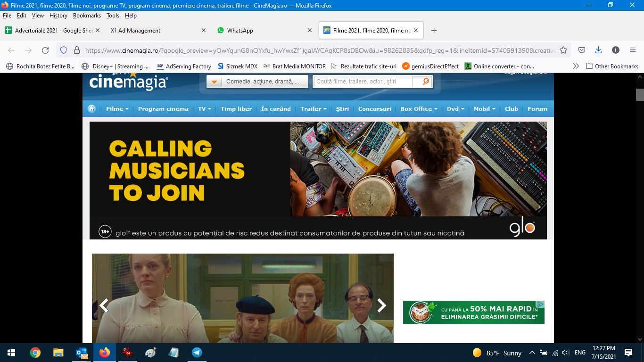This screenshot has width=644, height=362.
Task: Click the site padlock security icon
Action: point(76,50)
